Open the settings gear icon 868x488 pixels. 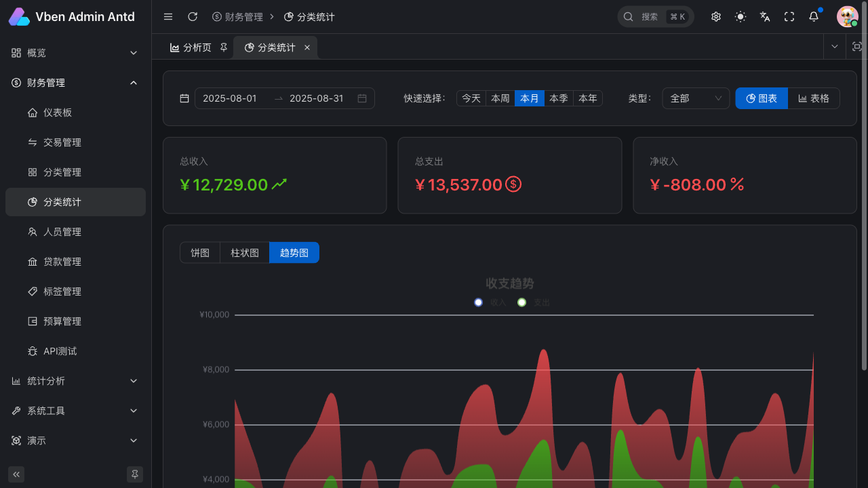click(716, 17)
